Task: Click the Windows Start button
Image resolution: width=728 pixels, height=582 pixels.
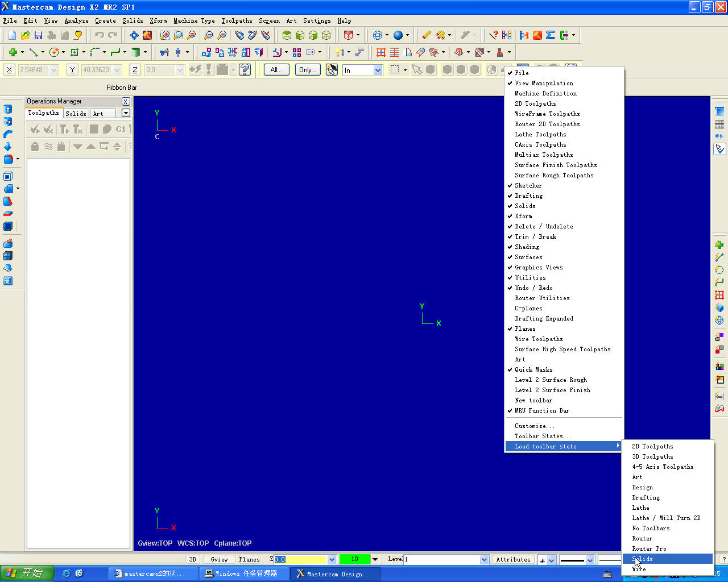Action: [27, 573]
